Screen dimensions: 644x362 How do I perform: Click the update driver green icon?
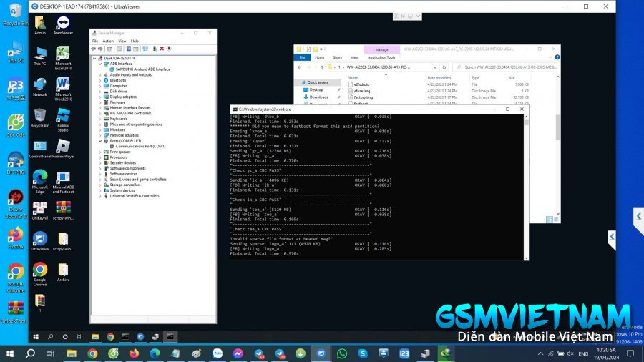coord(155,49)
